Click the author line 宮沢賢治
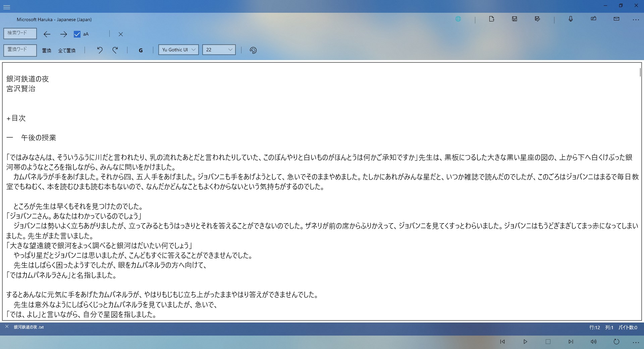 [x=21, y=89]
